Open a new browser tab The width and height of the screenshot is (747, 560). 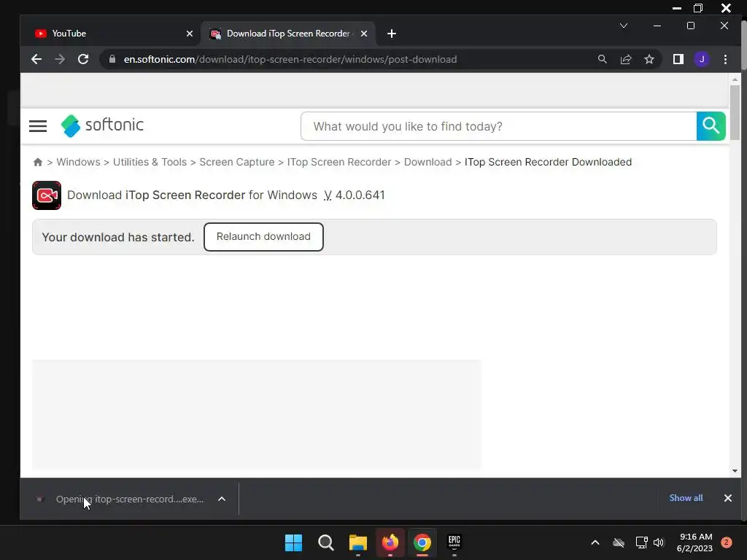392,34
